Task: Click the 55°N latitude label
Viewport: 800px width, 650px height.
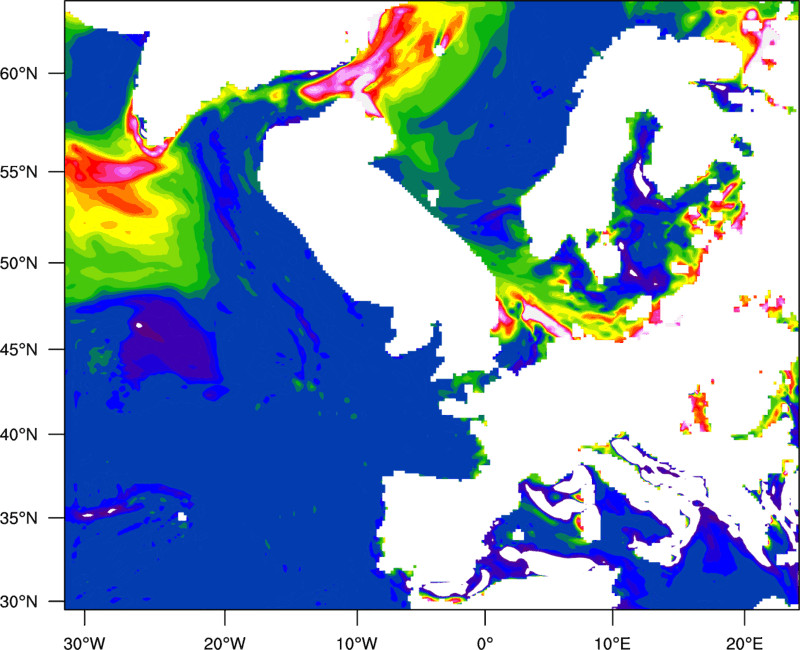Action: tap(19, 172)
